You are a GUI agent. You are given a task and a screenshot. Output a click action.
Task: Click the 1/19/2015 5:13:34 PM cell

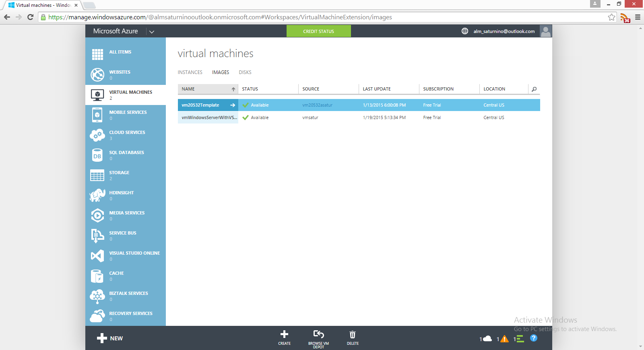(x=384, y=118)
